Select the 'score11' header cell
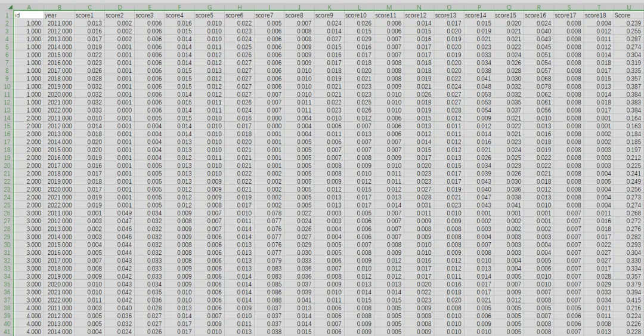The image size is (644, 336). pyautogui.click(x=389, y=15)
